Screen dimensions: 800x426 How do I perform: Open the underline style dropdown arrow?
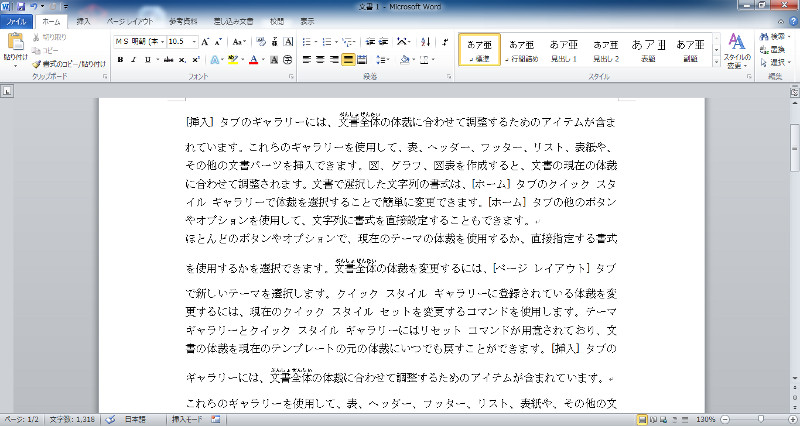point(156,60)
